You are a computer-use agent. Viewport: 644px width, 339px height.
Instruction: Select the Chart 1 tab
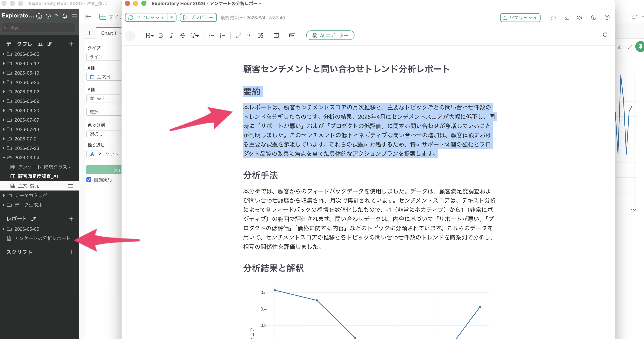coord(109,33)
